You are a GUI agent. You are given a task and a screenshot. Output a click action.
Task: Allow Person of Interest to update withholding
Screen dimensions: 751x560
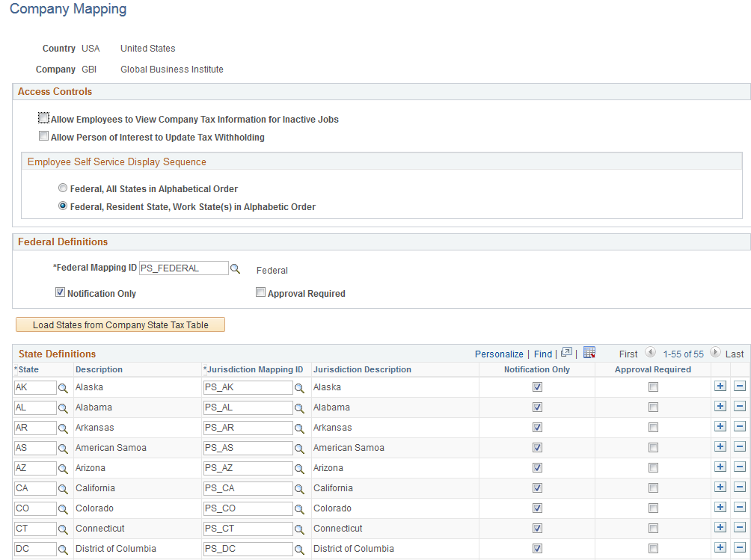click(43, 136)
